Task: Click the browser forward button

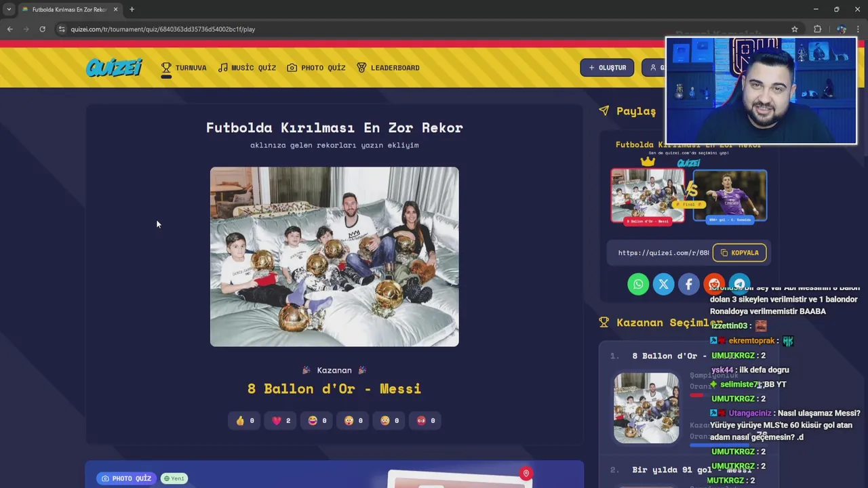Action: [26, 29]
